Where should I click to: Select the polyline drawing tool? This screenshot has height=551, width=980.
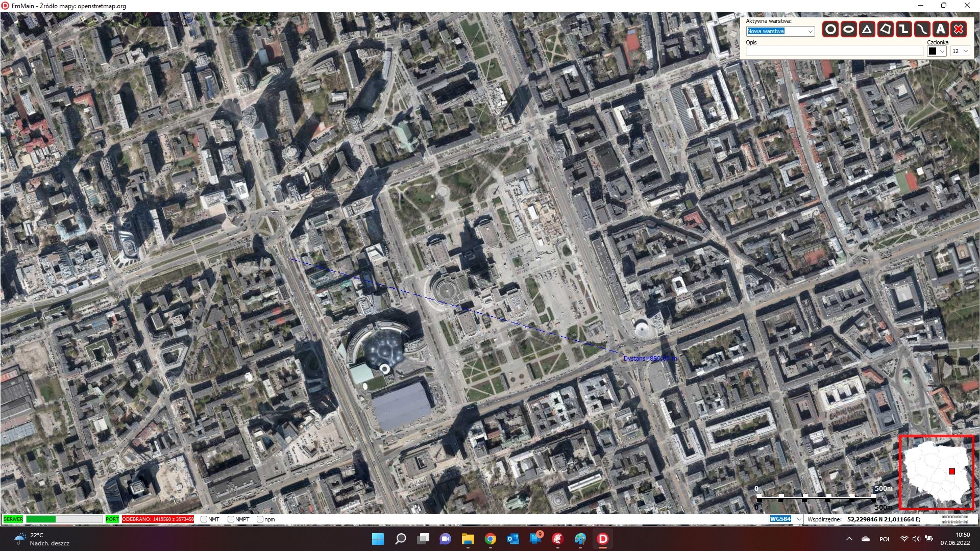[x=904, y=30]
